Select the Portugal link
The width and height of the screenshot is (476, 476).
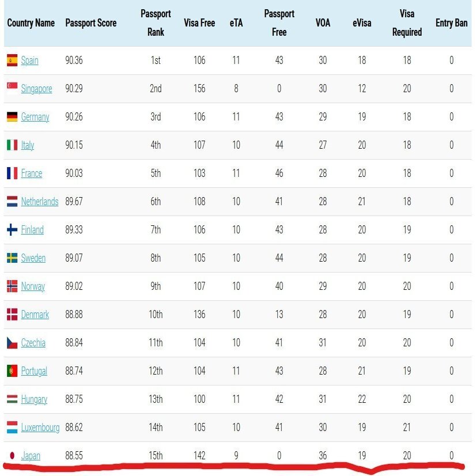34,371
